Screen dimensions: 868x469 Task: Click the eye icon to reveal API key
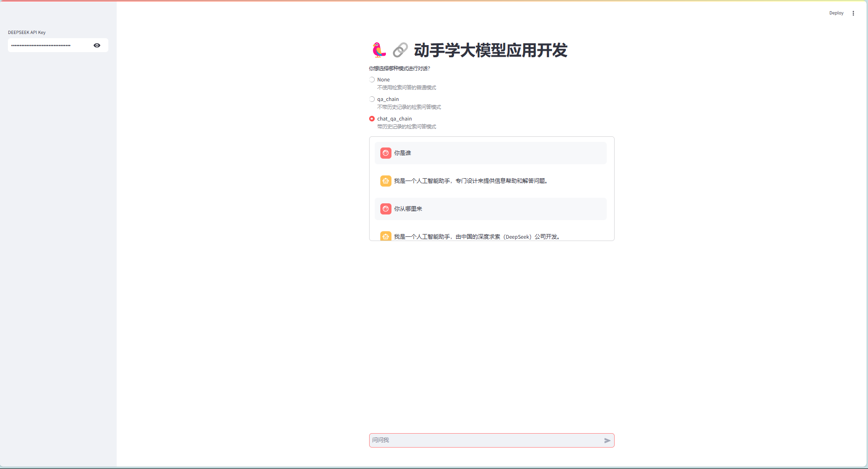(x=97, y=45)
